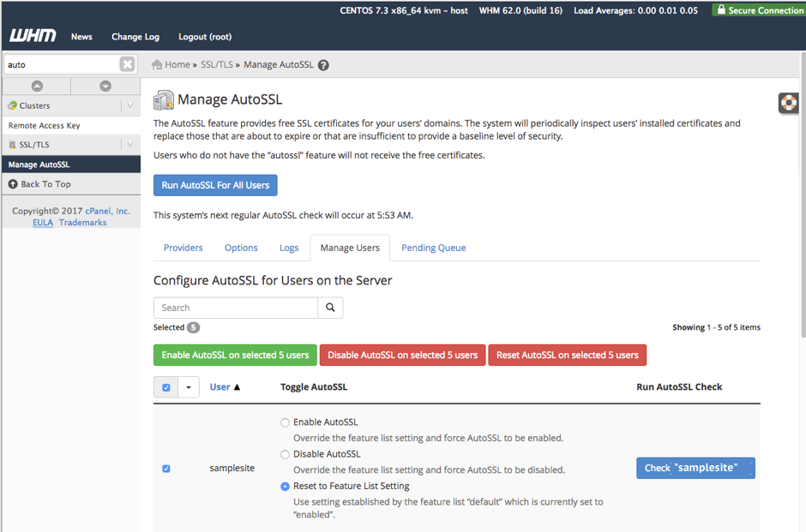Image resolution: width=806 pixels, height=532 pixels.
Task: Select the Disable AutoSSL radio option
Action: coord(286,454)
